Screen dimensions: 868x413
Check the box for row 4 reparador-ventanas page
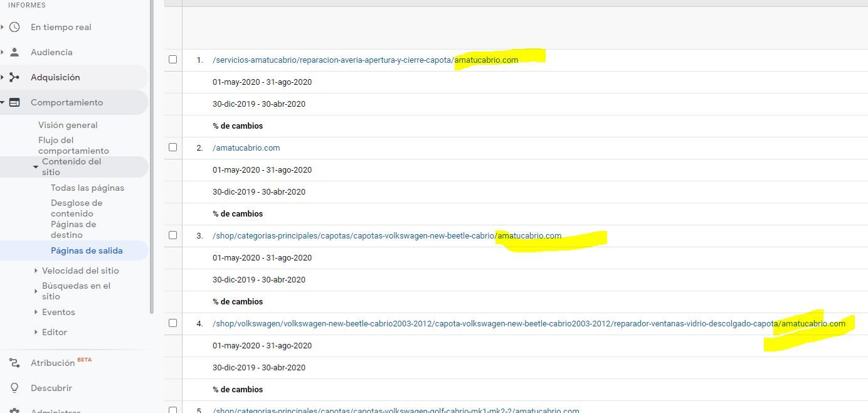(173, 323)
